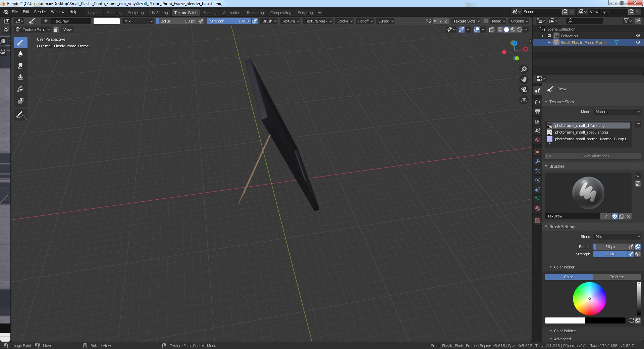Toggle Y axis symmetry button
644x349 pixels.
pos(440,21)
